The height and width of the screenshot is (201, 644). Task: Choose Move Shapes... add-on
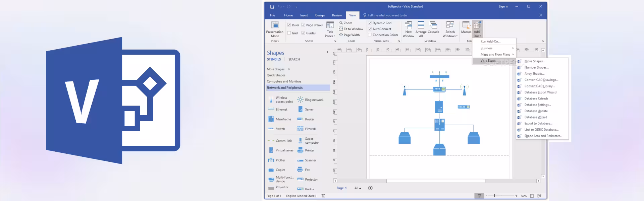coord(542,61)
